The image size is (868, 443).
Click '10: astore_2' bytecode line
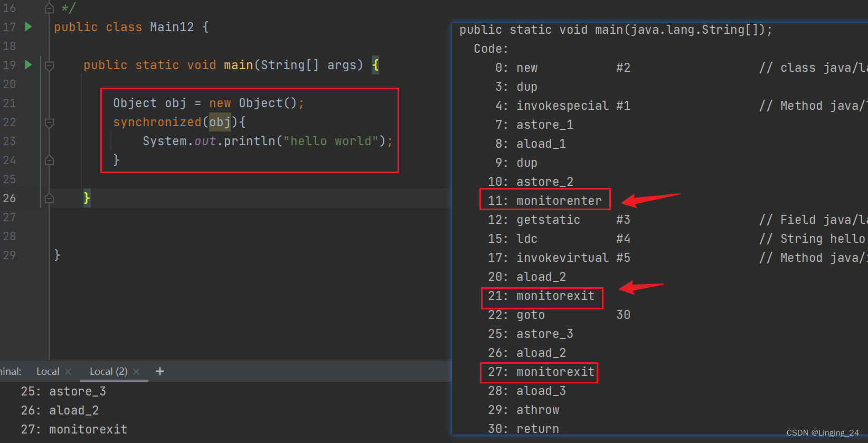pyautogui.click(x=531, y=182)
